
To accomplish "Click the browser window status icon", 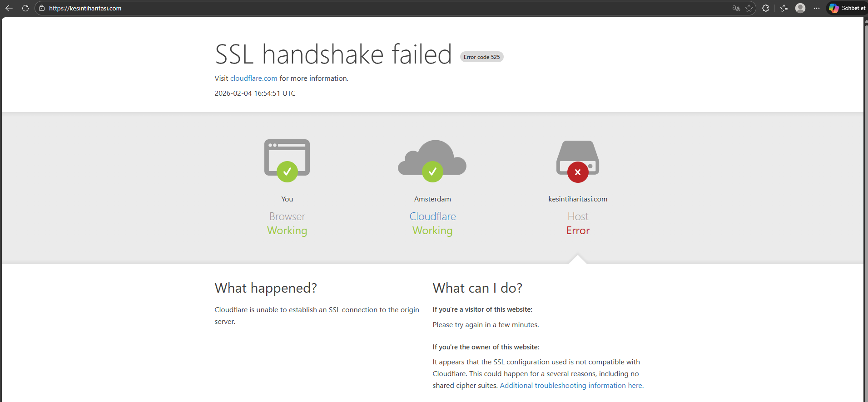I will coord(287,160).
